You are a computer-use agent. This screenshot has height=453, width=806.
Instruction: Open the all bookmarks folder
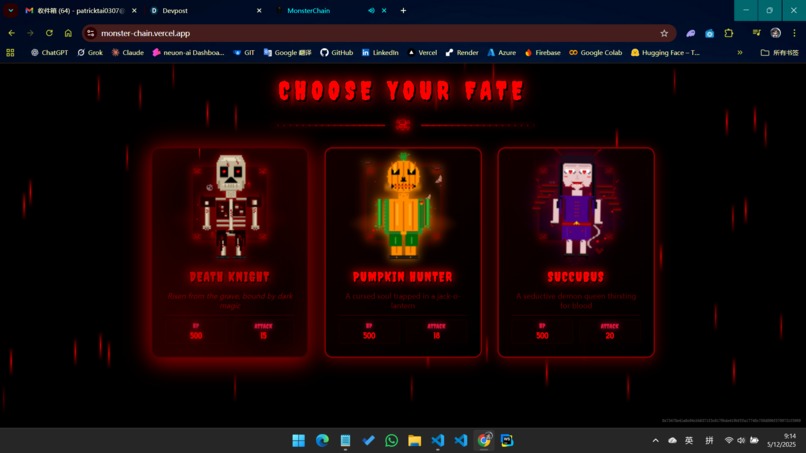[x=779, y=52]
